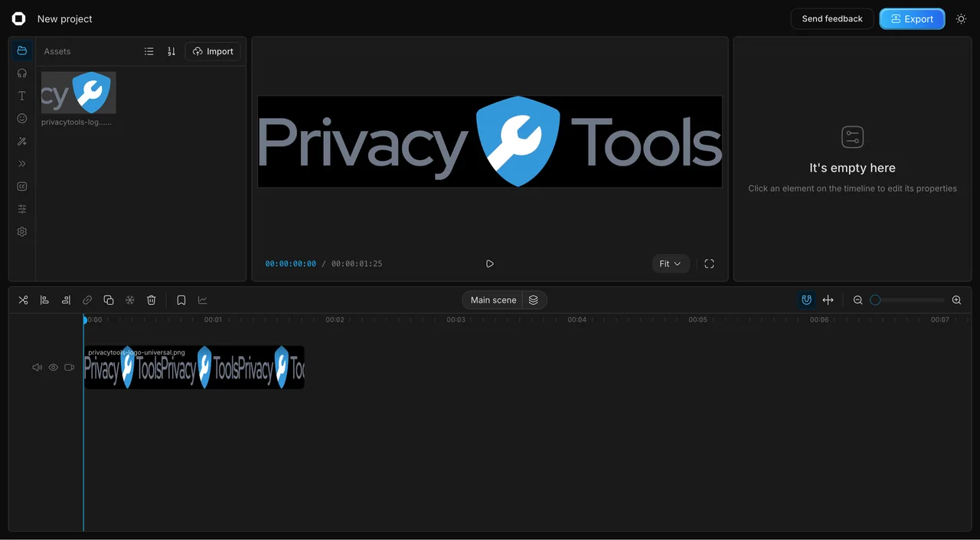Export the project
Image resolution: width=980 pixels, height=540 pixels.
pos(912,19)
